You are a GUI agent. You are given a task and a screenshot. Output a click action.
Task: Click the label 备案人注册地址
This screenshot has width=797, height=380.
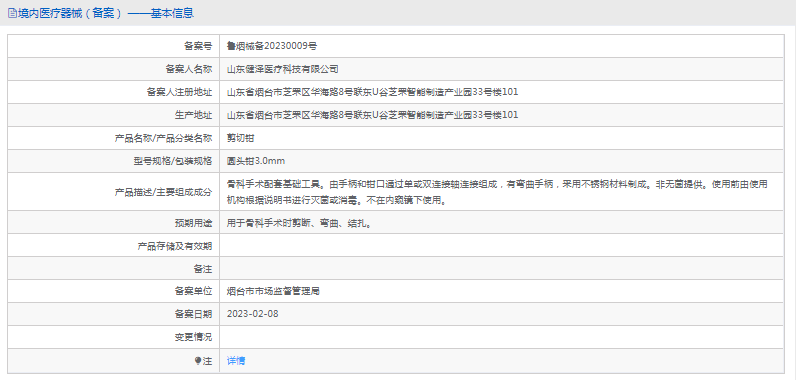(x=179, y=92)
